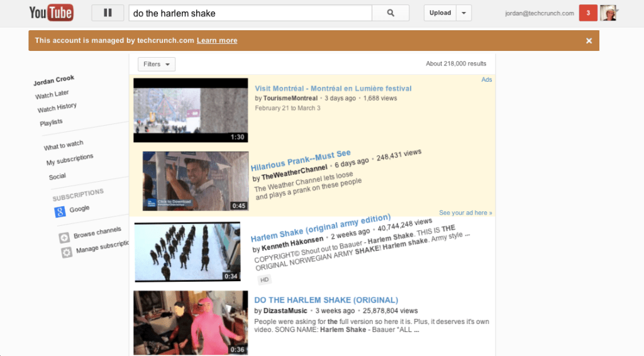The height and width of the screenshot is (356, 644).
Task: Click the YouTube logo
Action: [51, 13]
